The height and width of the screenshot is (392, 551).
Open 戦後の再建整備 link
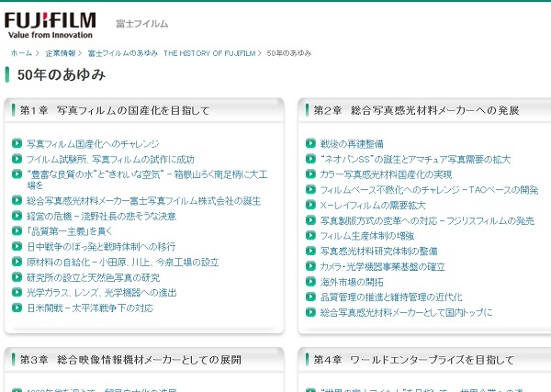click(352, 143)
